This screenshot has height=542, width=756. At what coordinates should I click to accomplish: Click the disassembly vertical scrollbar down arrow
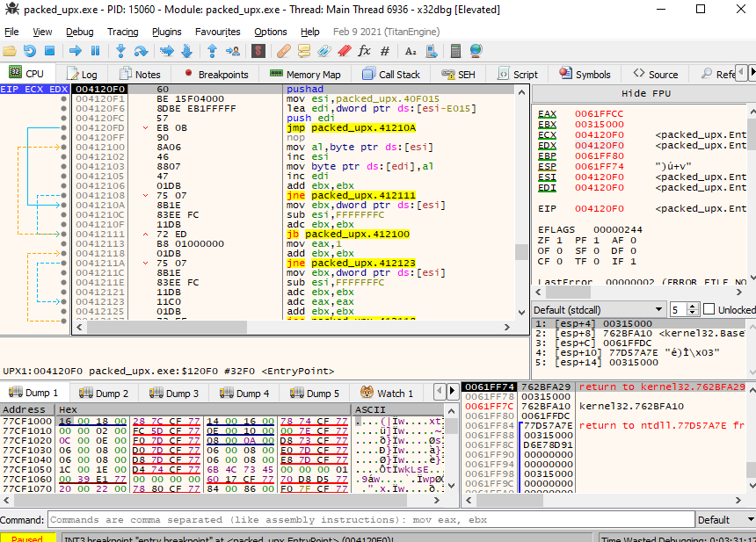coord(521,312)
